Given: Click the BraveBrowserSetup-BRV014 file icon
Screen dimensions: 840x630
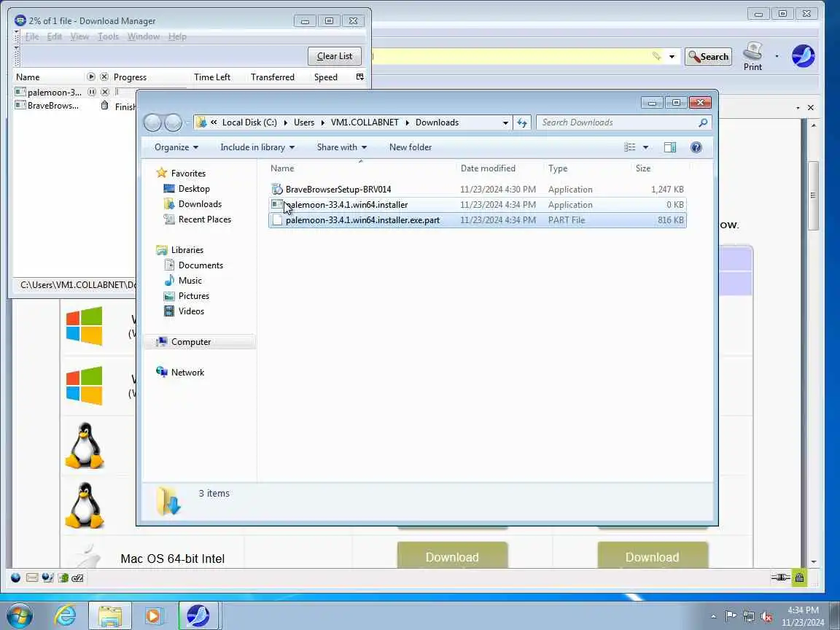Looking at the screenshot, I should [x=277, y=189].
